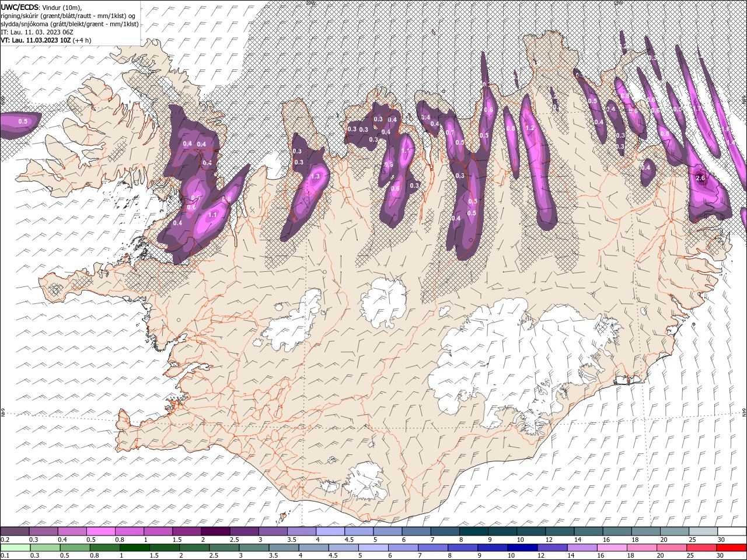Click the 3 swatch in the upper legend row
This screenshot has height=560, width=747.
[x=273, y=531]
